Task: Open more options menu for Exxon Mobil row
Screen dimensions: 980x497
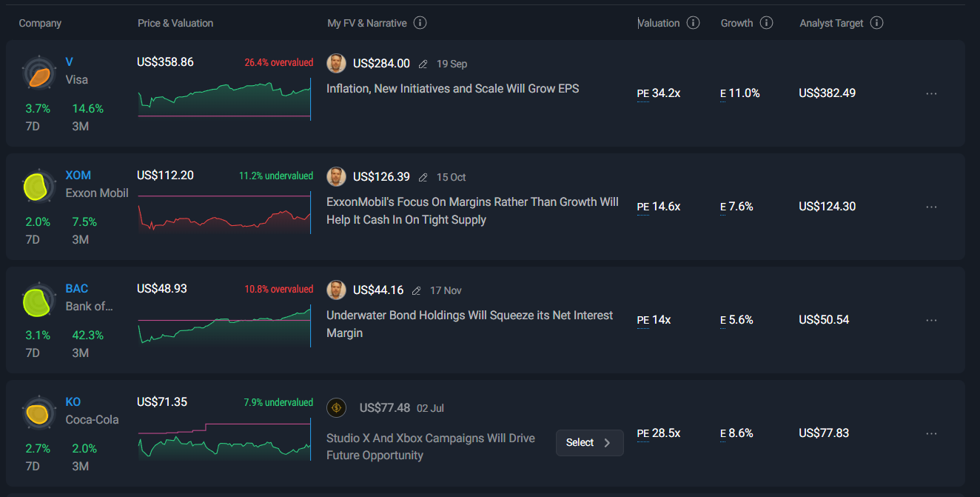Action: click(x=931, y=207)
